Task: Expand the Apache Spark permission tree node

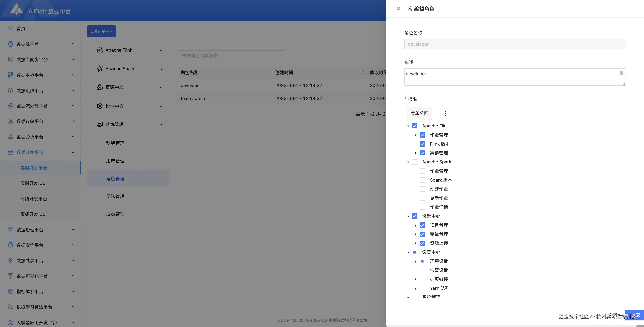Action: (408, 162)
